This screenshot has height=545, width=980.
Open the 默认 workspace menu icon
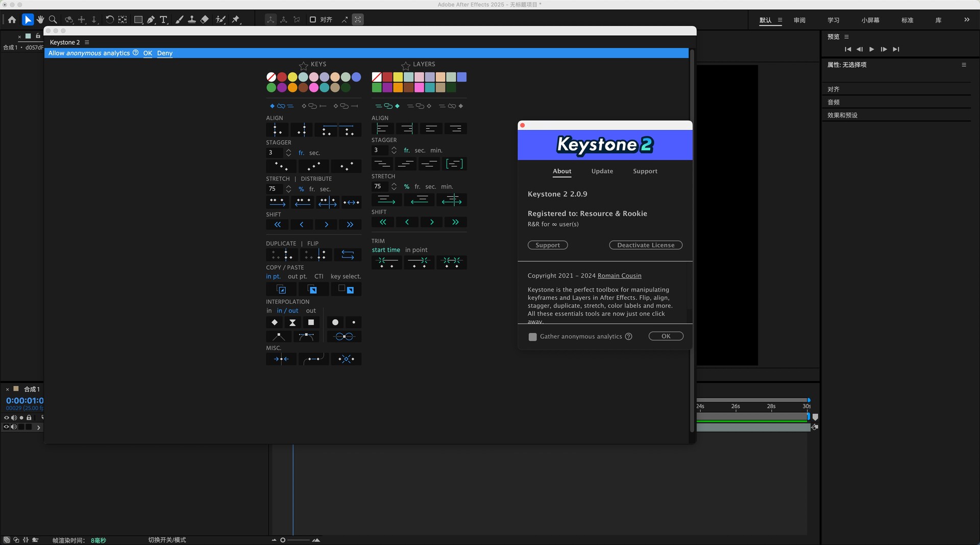pyautogui.click(x=780, y=20)
